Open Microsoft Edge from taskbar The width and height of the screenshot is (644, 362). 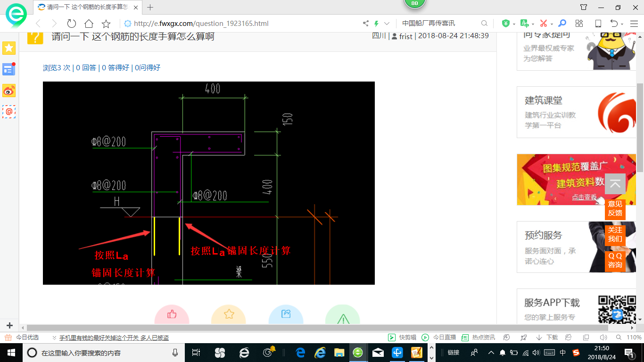[x=300, y=353]
